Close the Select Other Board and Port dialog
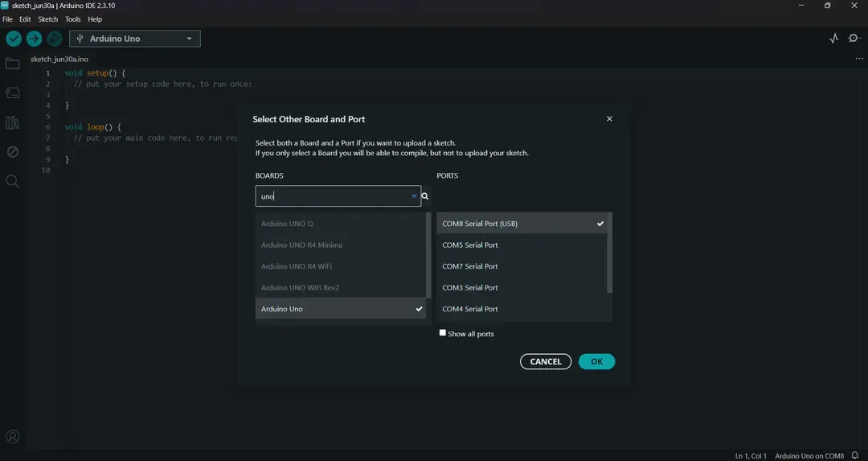 point(609,118)
